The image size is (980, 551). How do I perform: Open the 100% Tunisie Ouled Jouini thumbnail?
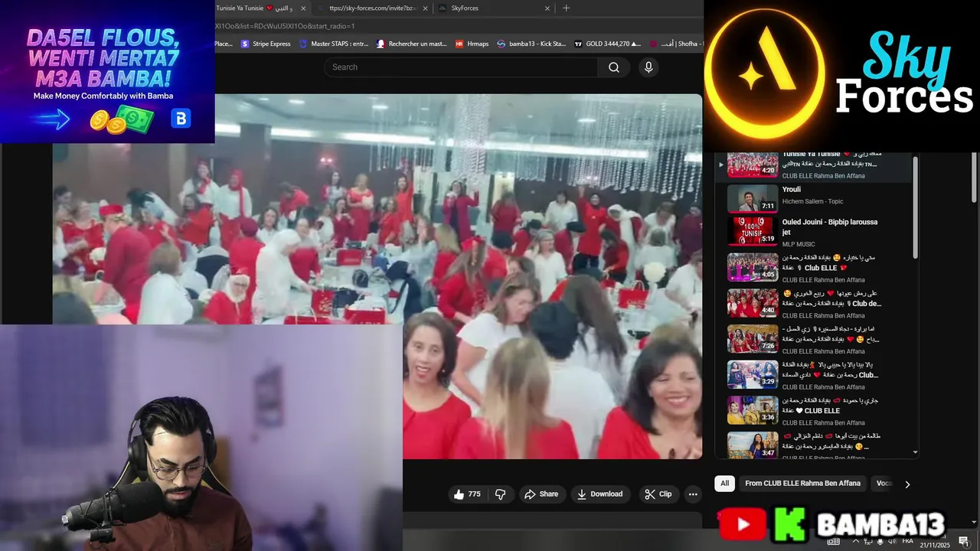(x=753, y=230)
